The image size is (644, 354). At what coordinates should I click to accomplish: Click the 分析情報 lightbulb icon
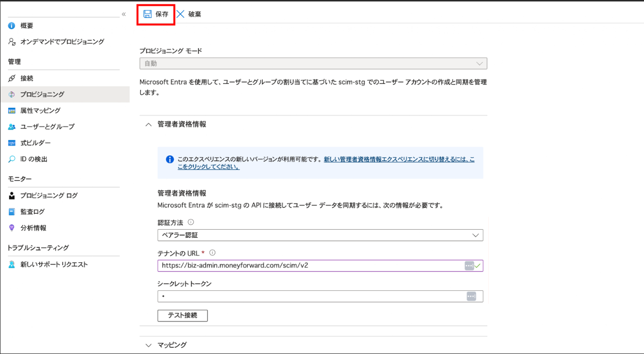coord(12,228)
